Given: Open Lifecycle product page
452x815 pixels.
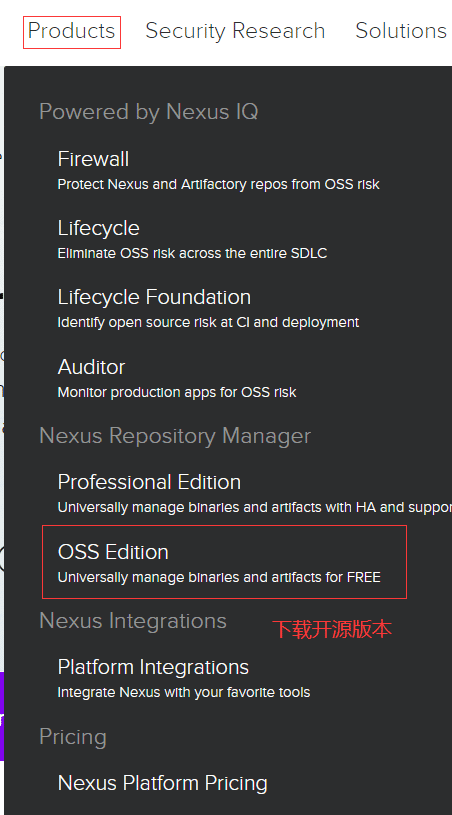Looking at the screenshot, I should tap(98, 228).
